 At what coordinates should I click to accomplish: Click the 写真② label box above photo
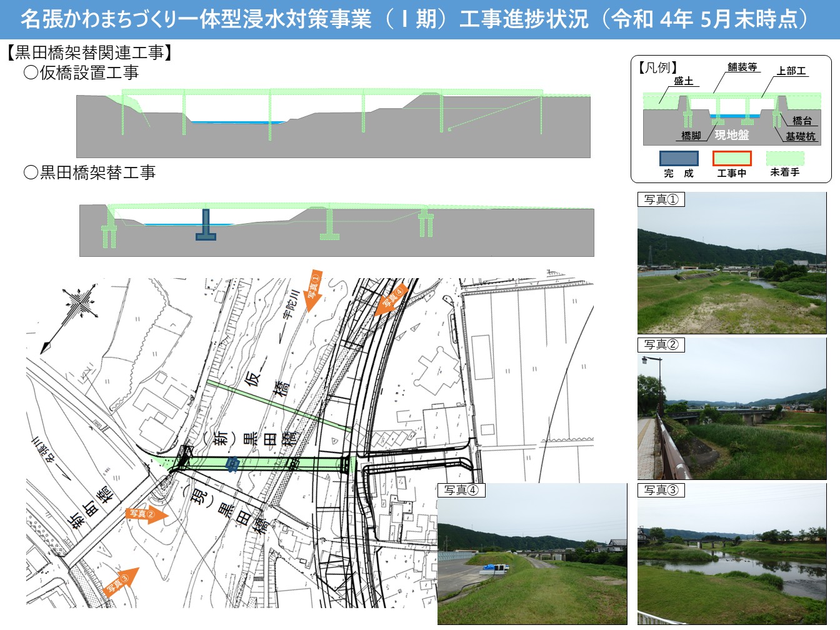(x=661, y=345)
